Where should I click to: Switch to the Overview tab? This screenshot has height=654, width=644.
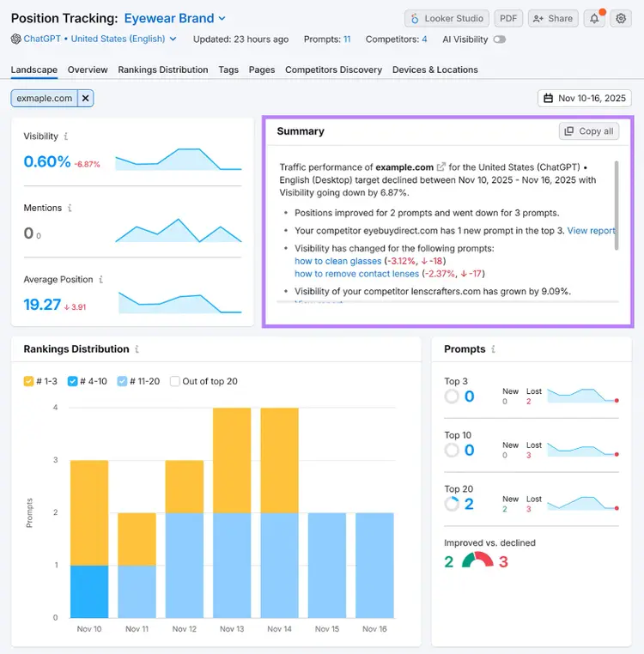pyautogui.click(x=88, y=70)
